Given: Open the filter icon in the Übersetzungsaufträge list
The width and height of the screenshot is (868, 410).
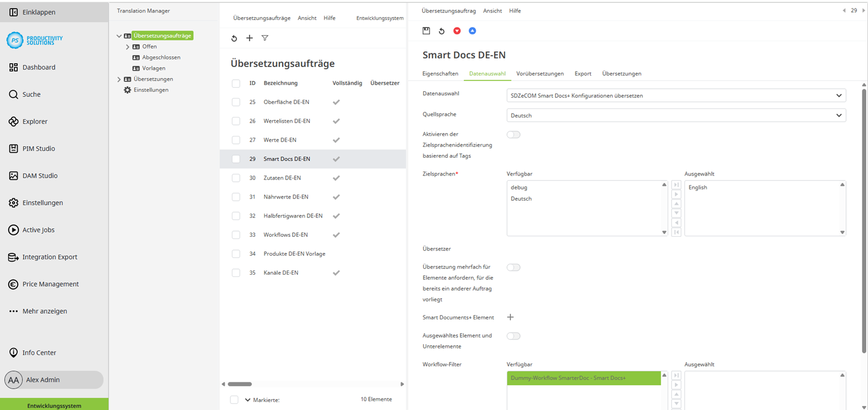Looking at the screenshot, I should coord(265,38).
